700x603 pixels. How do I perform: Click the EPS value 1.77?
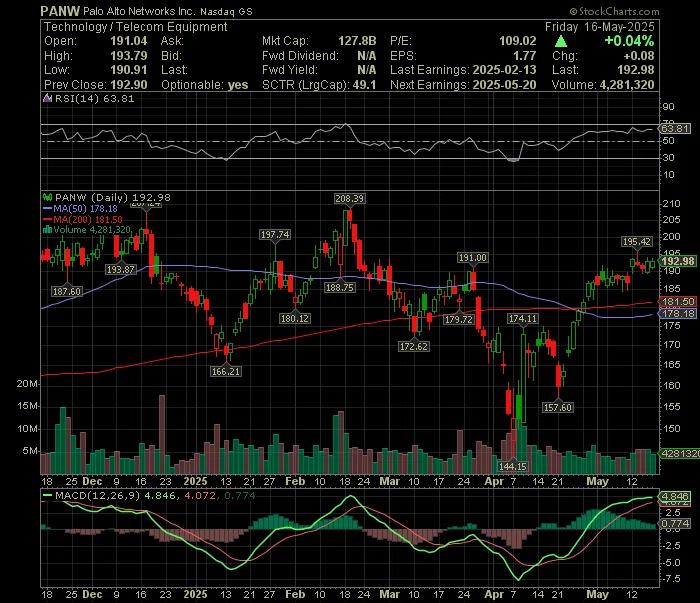tap(525, 56)
